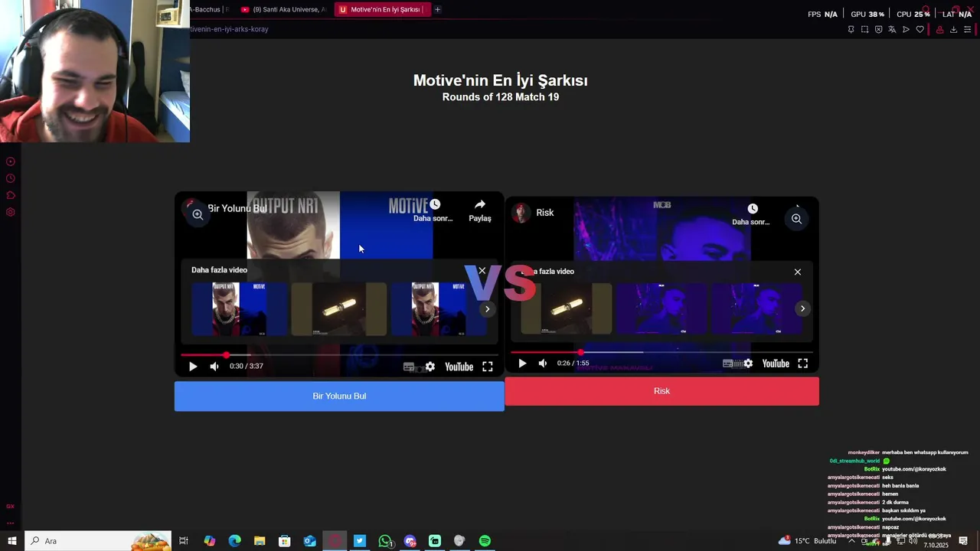Vote for Risk red button
980x551 pixels.
click(661, 391)
